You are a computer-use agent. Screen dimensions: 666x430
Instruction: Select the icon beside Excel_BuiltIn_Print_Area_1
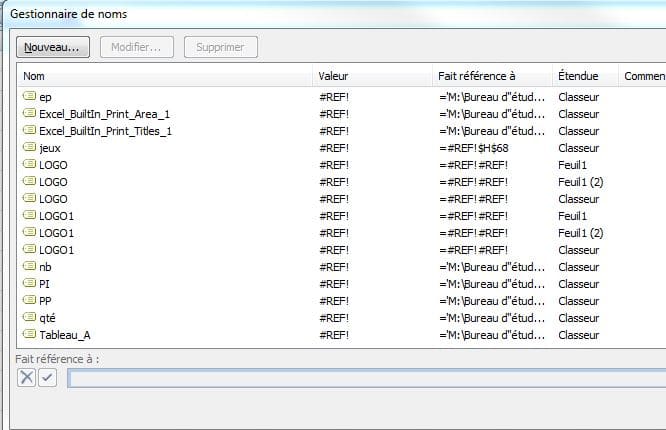(29, 113)
